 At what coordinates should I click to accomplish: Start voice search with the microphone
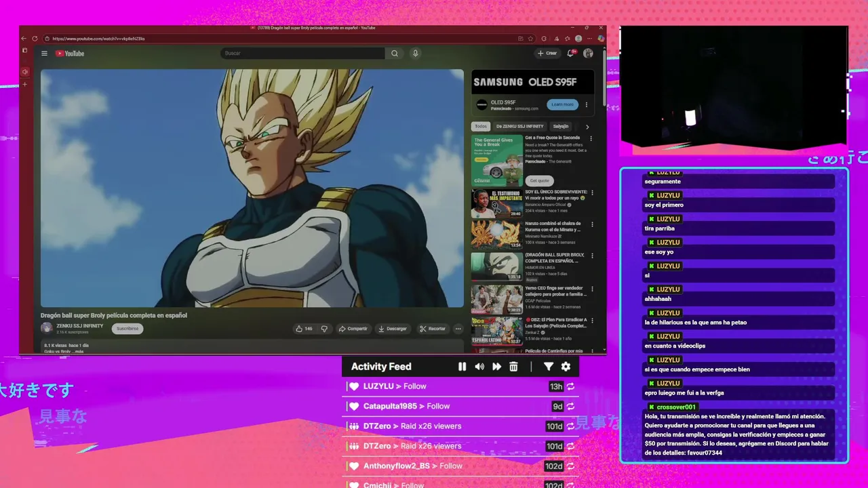coord(416,53)
